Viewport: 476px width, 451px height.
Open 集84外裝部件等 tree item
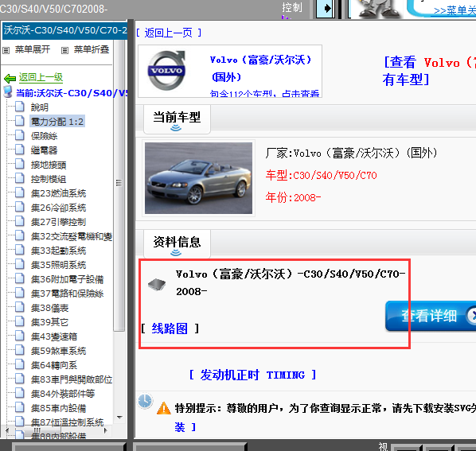tap(63, 394)
